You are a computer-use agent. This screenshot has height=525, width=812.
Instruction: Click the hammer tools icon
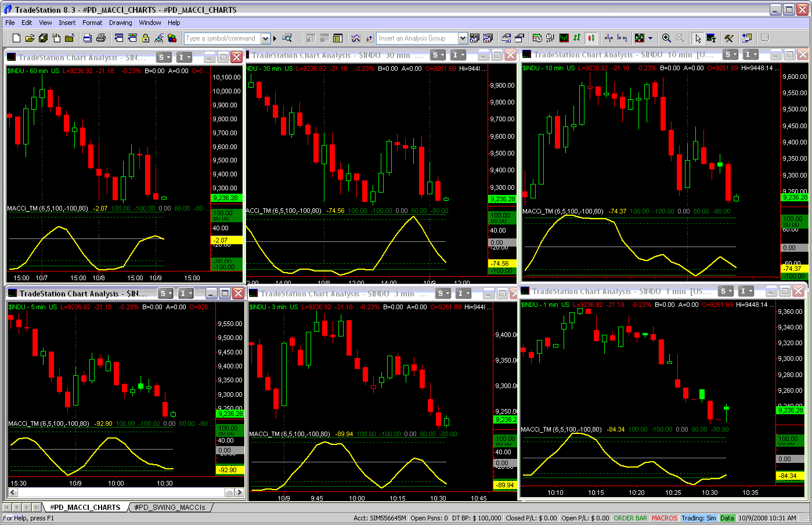click(729, 38)
